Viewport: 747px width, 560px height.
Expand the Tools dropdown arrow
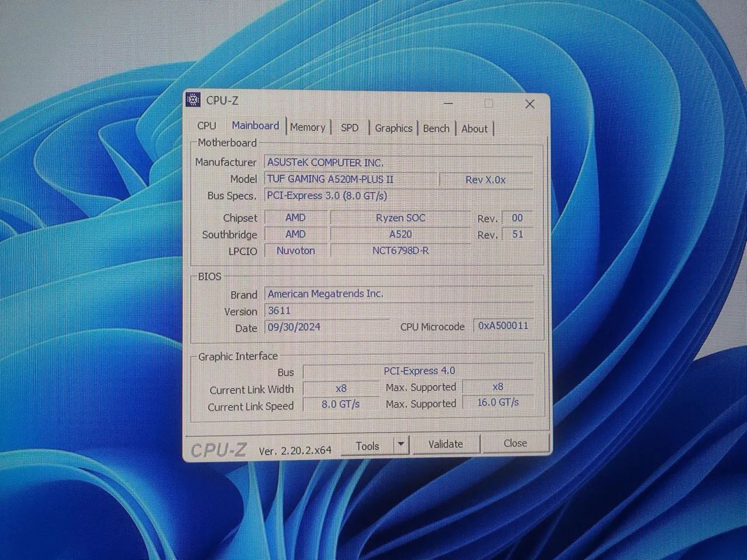401,445
